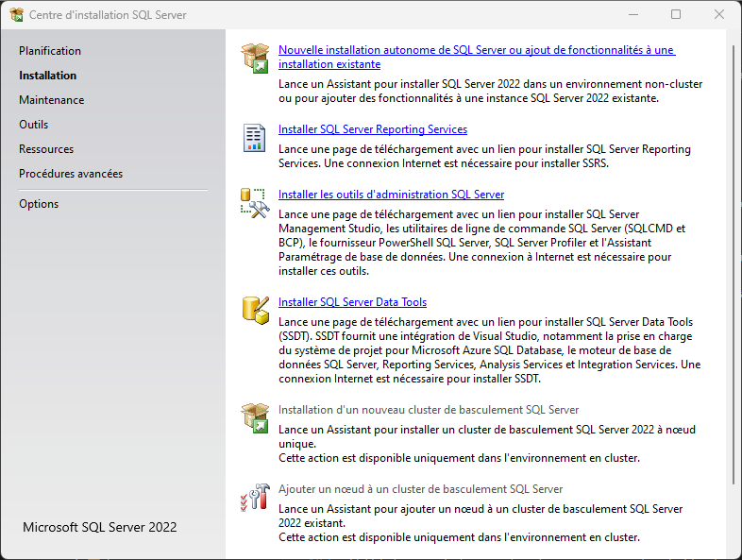Maximize the SQL Server setup window
This screenshot has height=560, width=742.
[x=676, y=15]
